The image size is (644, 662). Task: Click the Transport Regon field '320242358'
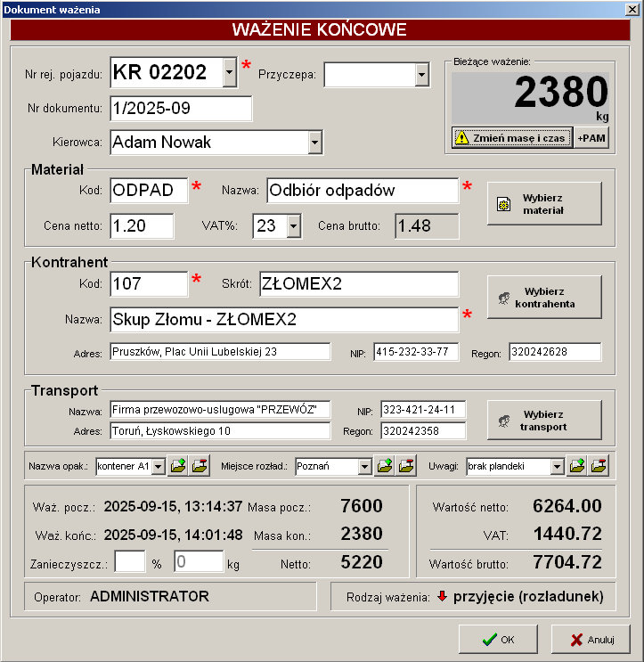click(423, 431)
